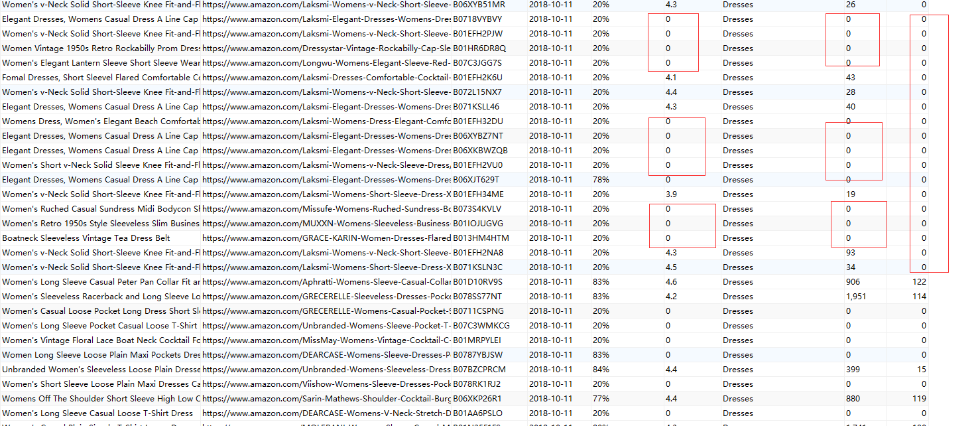Click the ASIN B078SS77NT

tap(477, 296)
